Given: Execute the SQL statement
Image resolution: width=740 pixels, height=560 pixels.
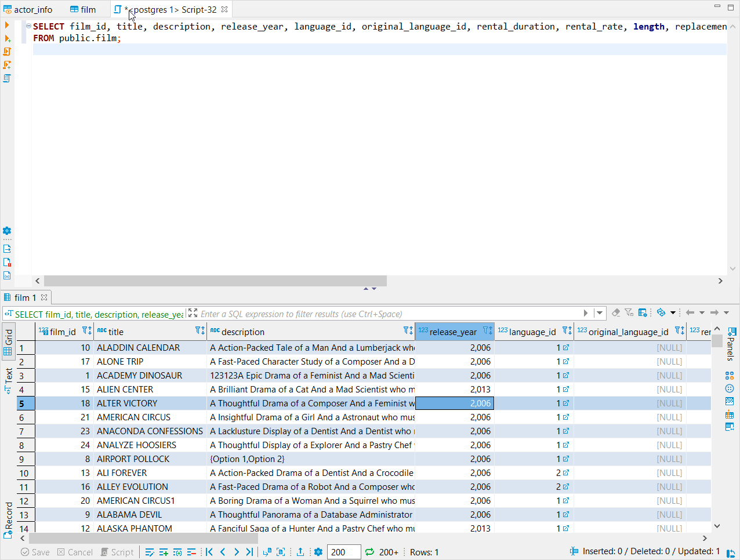Looking at the screenshot, I should [x=7, y=25].
